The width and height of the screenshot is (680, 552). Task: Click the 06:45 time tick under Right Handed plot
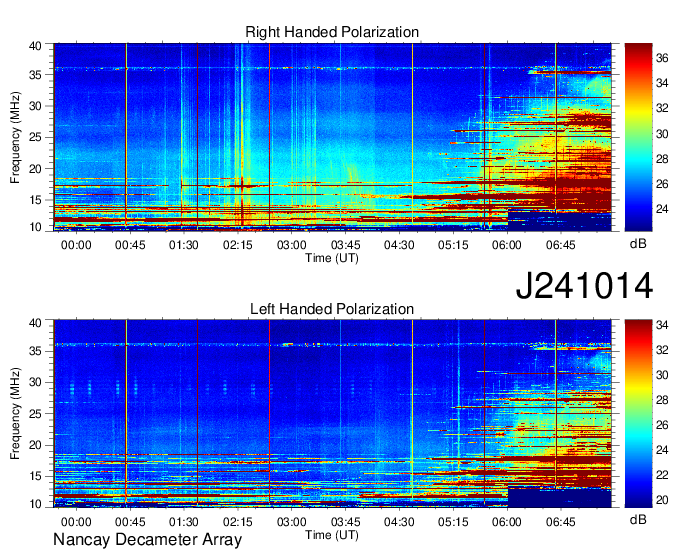(x=560, y=245)
